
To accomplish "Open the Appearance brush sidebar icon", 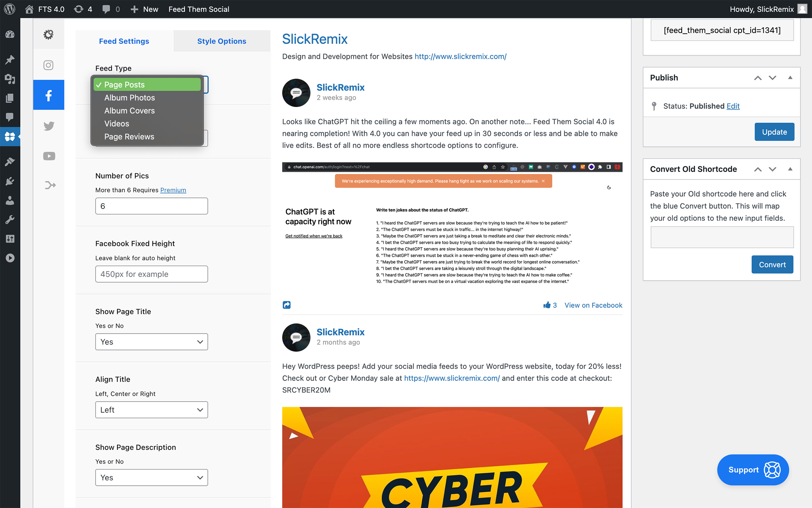I will click(10, 162).
